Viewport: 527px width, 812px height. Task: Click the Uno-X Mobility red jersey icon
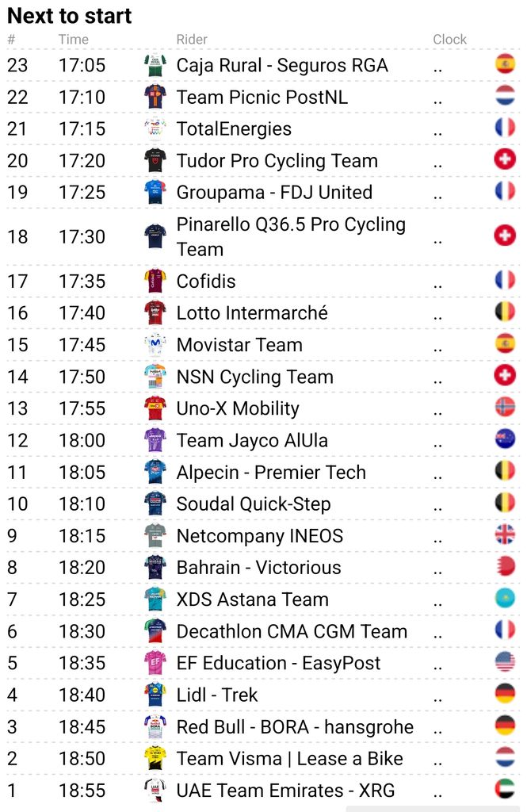tap(155, 408)
